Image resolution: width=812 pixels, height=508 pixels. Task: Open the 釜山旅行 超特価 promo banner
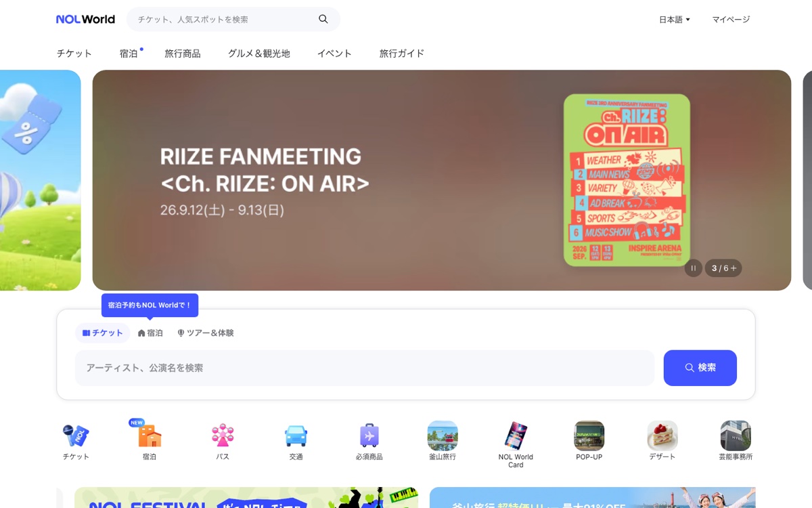[x=593, y=498]
